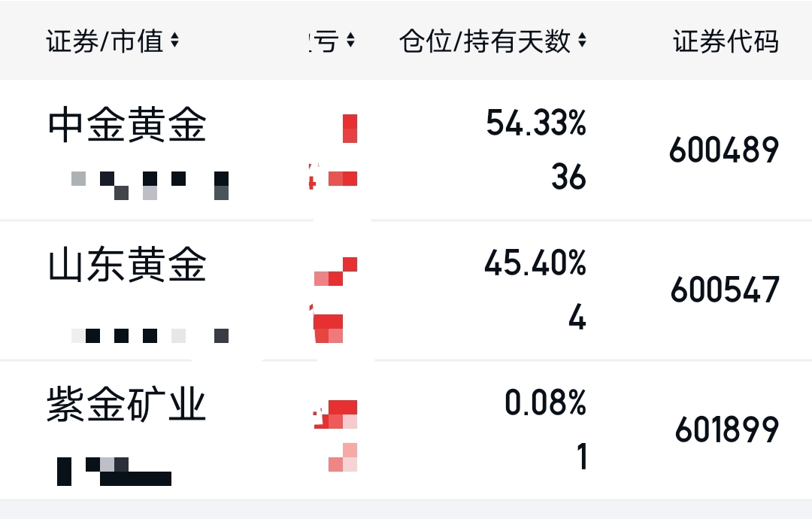The width and height of the screenshot is (812, 519).
Task: Click stock code 600547
Action: [725, 290]
